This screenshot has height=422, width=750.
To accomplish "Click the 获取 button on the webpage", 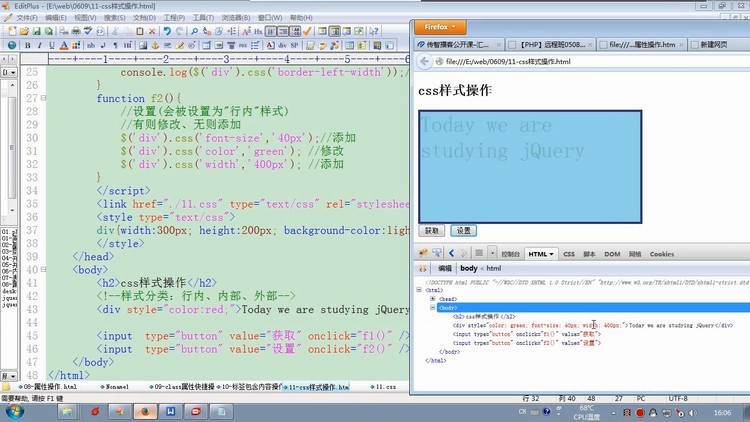I will pyautogui.click(x=431, y=230).
